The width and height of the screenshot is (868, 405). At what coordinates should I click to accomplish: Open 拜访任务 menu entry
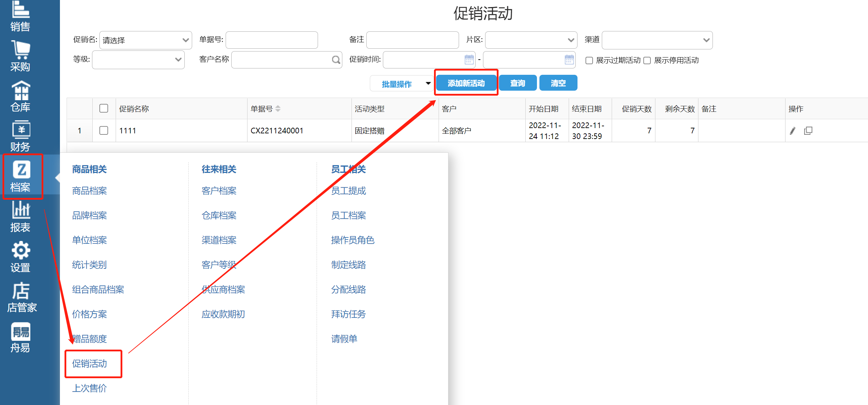tap(349, 314)
